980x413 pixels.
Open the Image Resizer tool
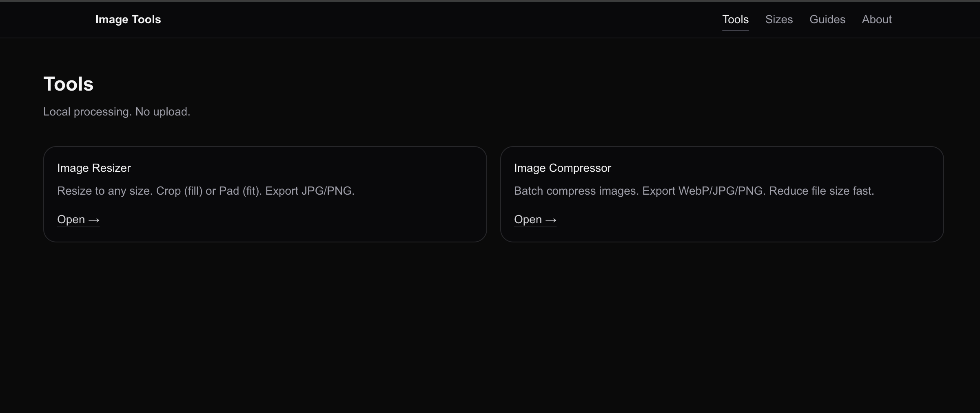78,220
